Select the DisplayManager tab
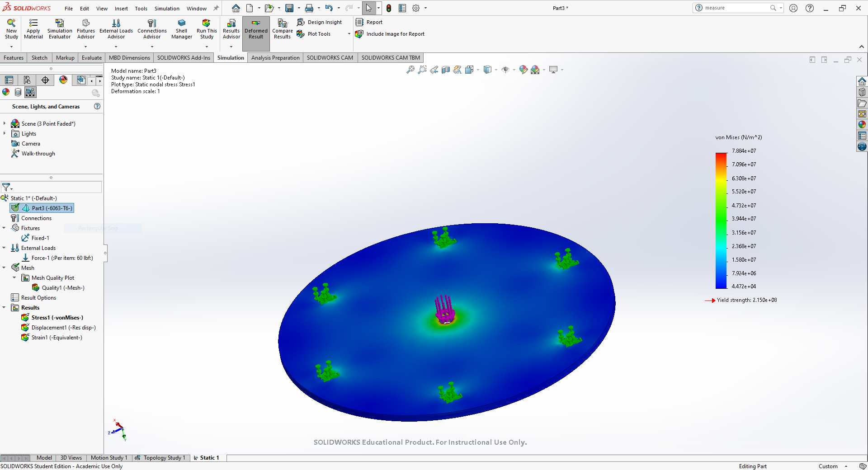Viewport: 868px width, 470px height. pyautogui.click(x=63, y=80)
